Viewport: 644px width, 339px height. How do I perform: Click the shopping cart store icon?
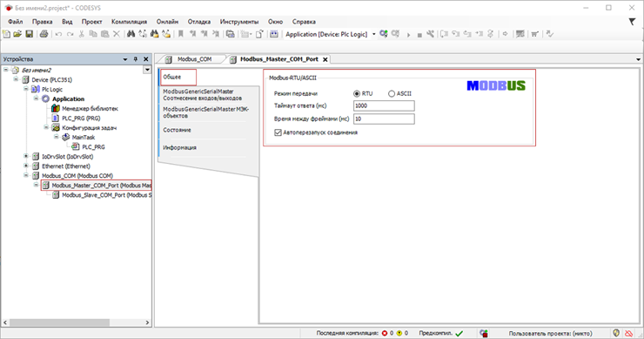pyautogui.click(x=534, y=34)
